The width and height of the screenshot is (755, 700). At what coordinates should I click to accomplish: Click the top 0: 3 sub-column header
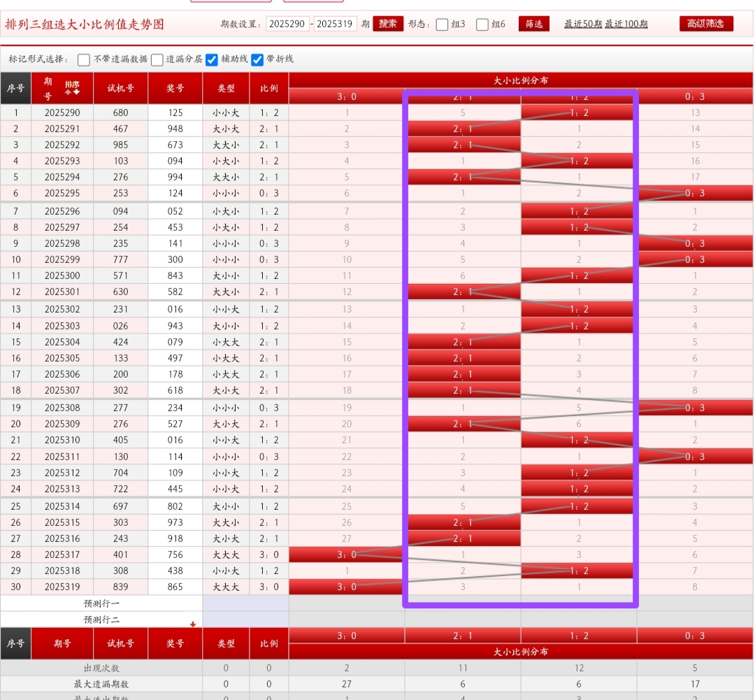tap(695, 97)
